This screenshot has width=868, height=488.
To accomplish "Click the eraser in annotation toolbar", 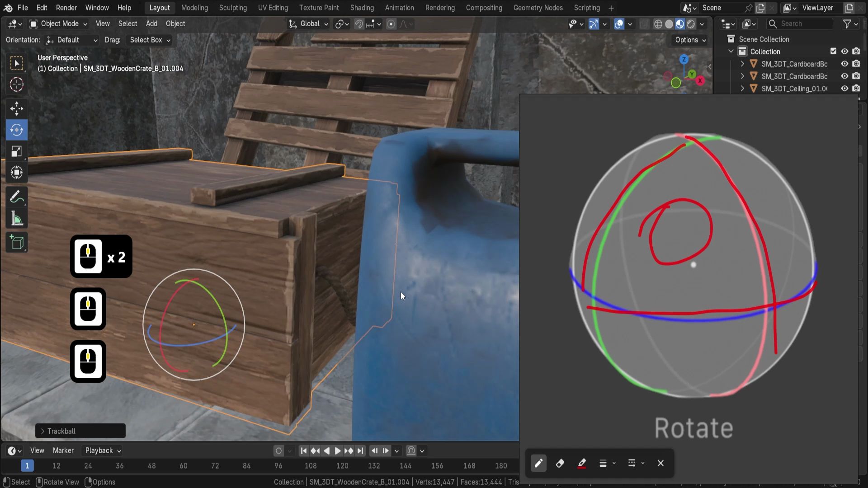I will [x=560, y=463].
